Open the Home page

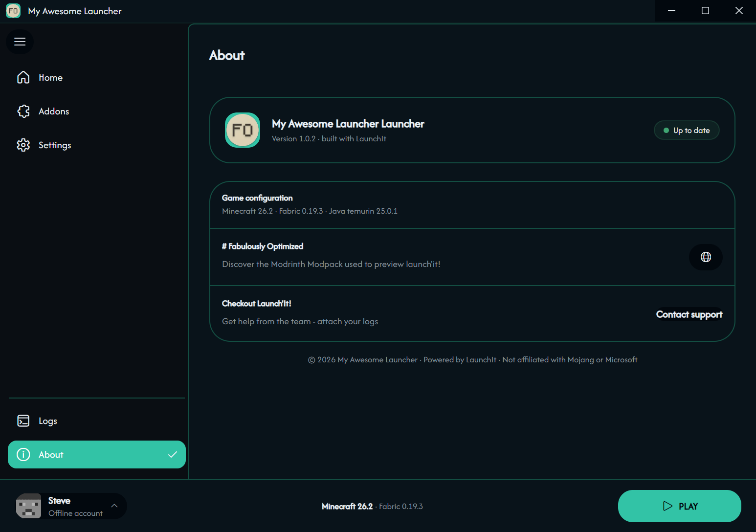(97, 78)
